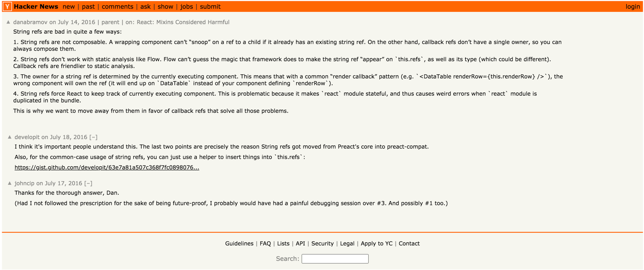Screen dimensions: 644x270
Task: Open the 'new' stories page
Action: coord(68,7)
